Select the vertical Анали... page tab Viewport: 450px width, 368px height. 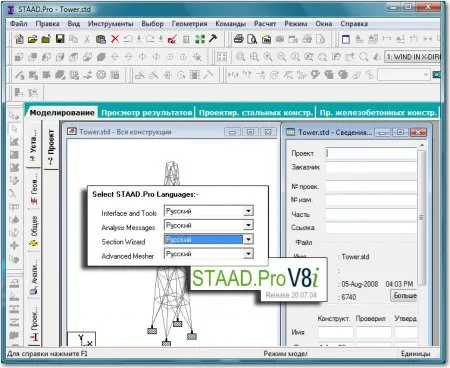click(x=34, y=276)
